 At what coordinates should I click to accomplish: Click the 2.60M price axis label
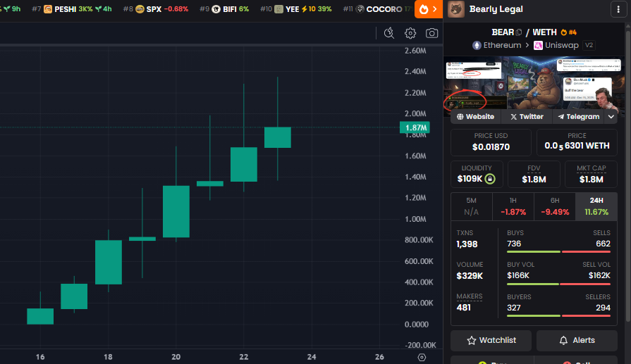pyautogui.click(x=415, y=51)
